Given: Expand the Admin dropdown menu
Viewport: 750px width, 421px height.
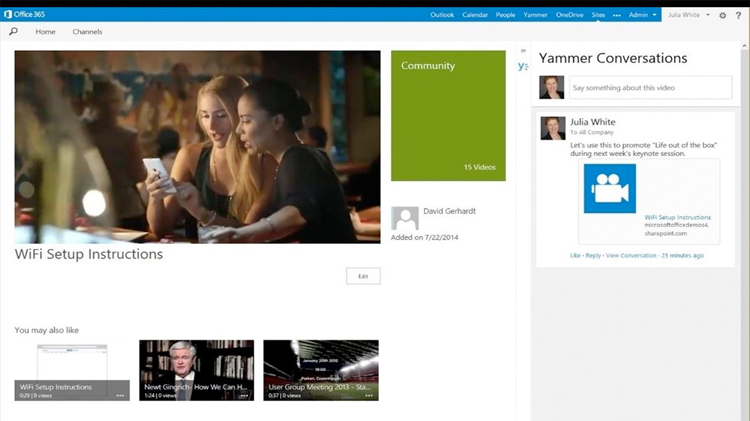Looking at the screenshot, I should [642, 15].
